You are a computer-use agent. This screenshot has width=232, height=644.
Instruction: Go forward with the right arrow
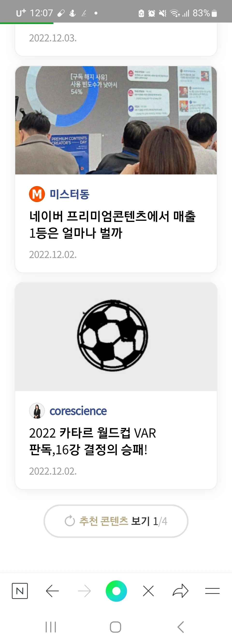click(x=84, y=591)
